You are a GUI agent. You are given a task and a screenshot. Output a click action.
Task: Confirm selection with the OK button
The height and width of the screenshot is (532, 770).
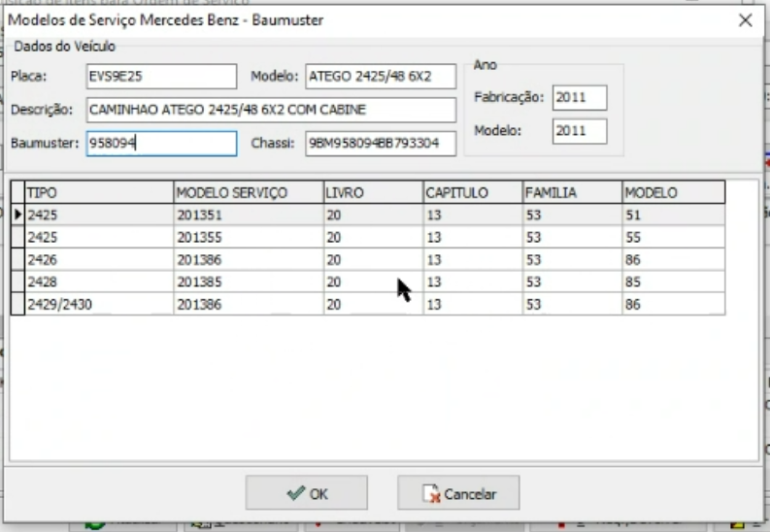click(x=307, y=493)
